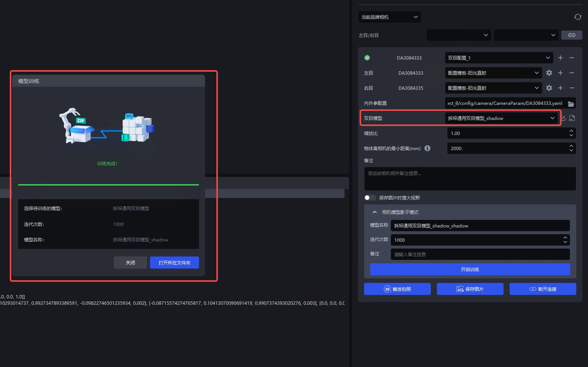Click the refresh camera list icon
This screenshot has width=588, height=367.
coord(577,17)
